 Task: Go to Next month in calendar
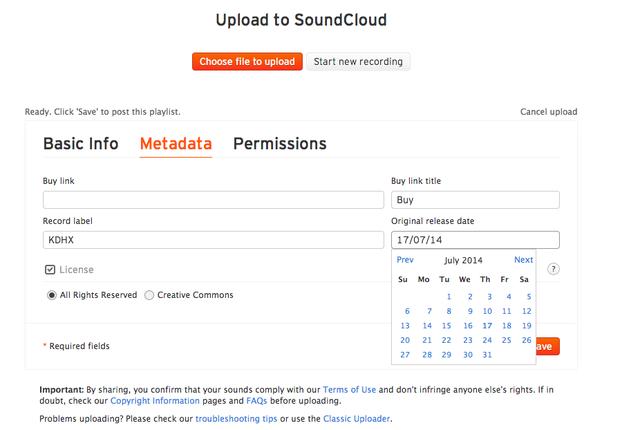pyautogui.click(x=523, y=260)
